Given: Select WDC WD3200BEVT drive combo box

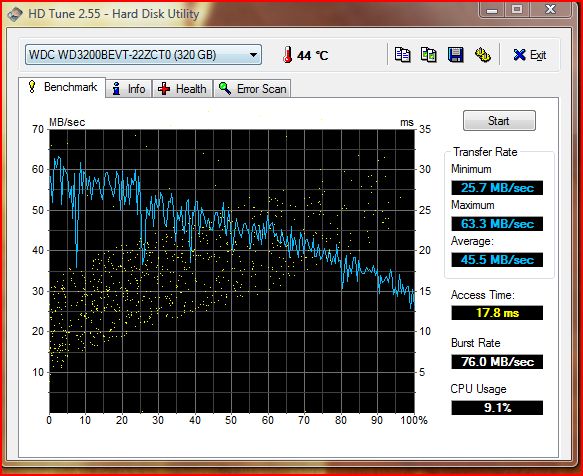Looking at the screenshot, I should click(144, 55).
